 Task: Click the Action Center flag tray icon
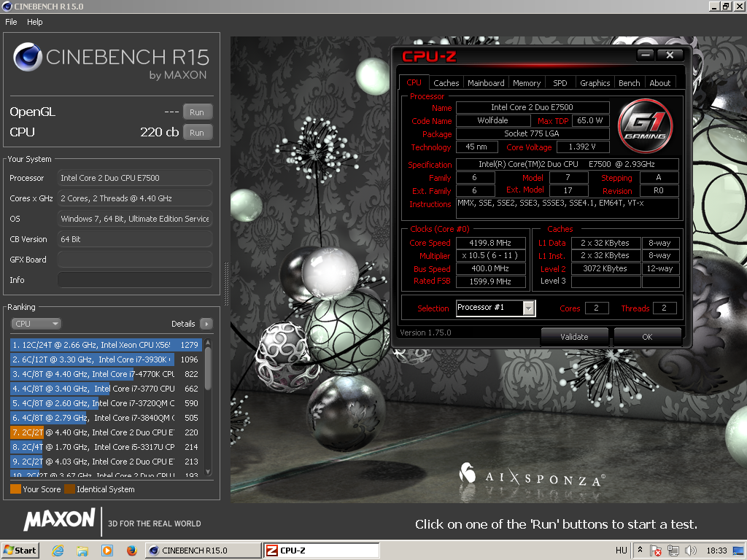pyautogui.click(x=656, y=551)
